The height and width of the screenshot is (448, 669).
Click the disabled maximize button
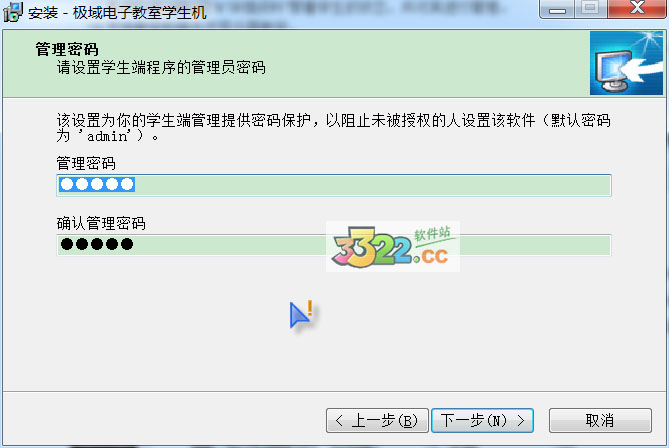(x=590, y=9)
